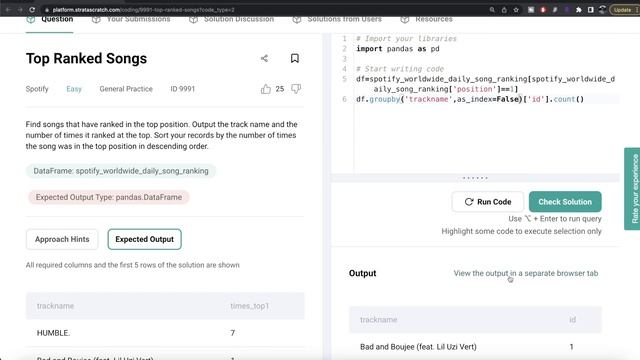Image resolution: width=640 pixels, height=360 pixels.
Task: Click the browser zoom magnifier icon
Action: (492, 10)
